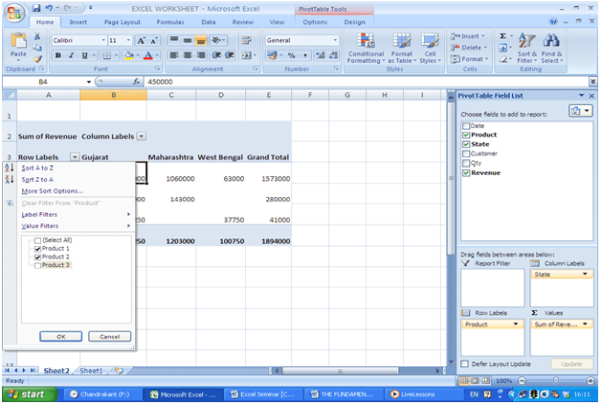
Task: Apply bold formatting with the B icon
Action: (56, 55)
